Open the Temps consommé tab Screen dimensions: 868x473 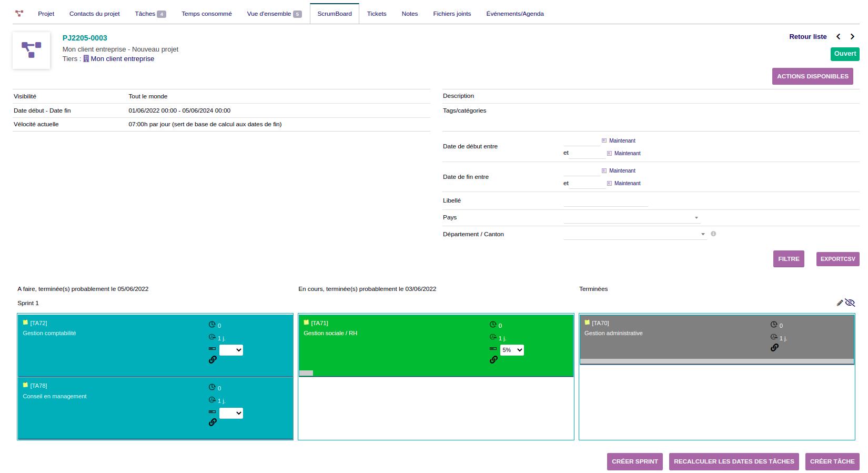coord(207,14)
